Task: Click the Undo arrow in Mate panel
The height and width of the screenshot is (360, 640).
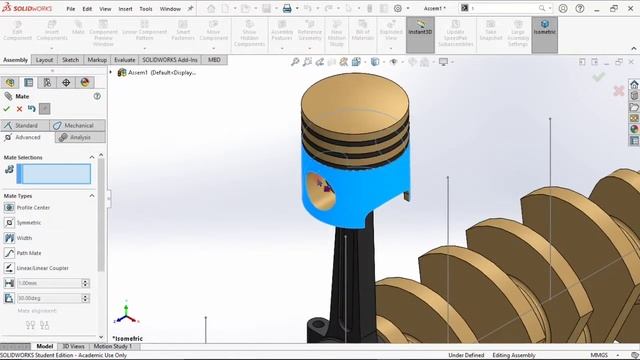Action: (x=32, y=109)
